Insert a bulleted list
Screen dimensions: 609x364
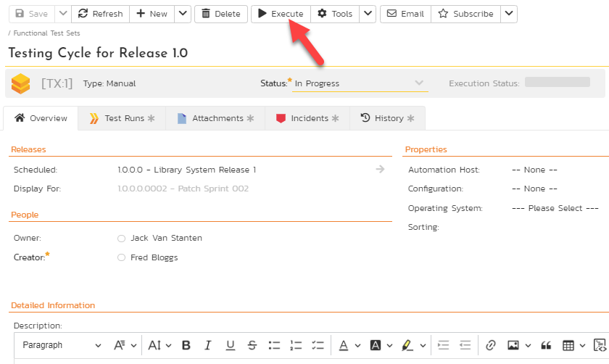274,345
